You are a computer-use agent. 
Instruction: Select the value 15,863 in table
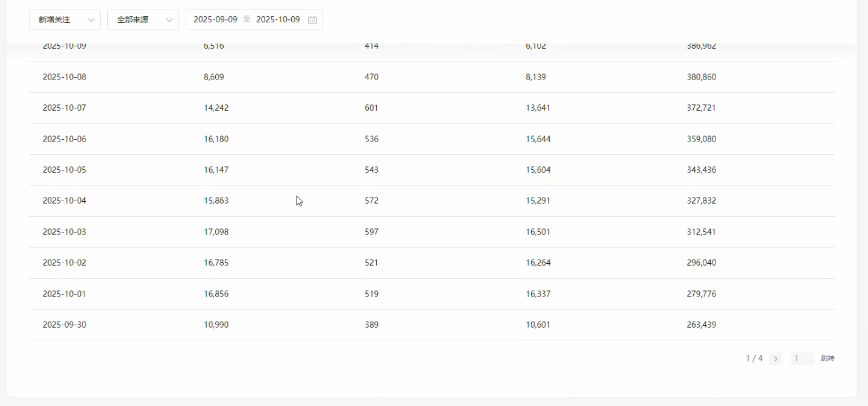click(x=216, y=201)
